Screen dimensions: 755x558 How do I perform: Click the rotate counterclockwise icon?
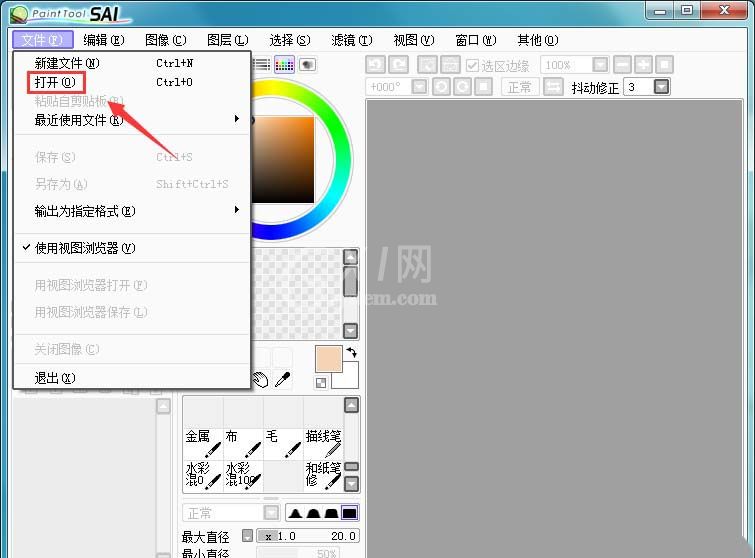tap(441, 87)
